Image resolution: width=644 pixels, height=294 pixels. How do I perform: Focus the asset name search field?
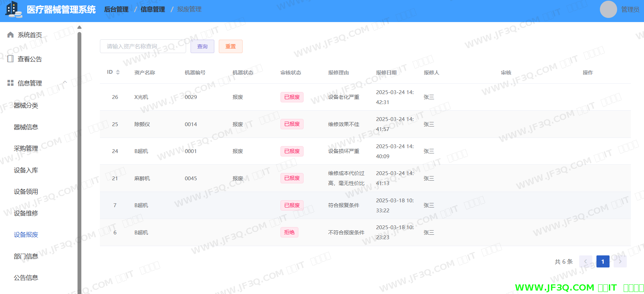pos(143,47)
